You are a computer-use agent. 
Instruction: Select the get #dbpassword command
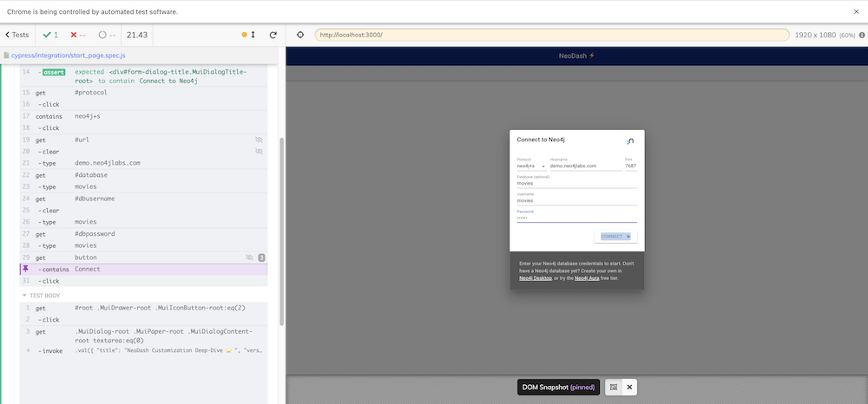click(144, 234)
